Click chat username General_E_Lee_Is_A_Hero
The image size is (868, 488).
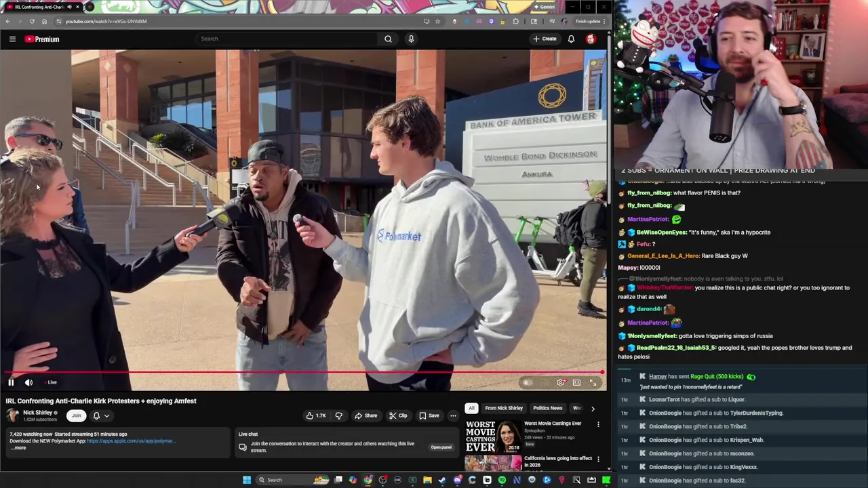tap(663, 256)
